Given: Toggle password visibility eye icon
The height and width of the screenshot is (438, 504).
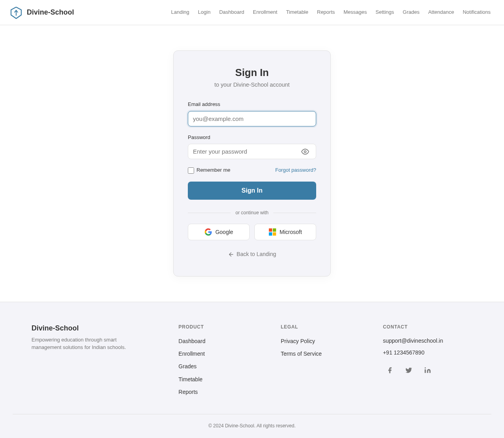Looking at the screenshot, I should point(305,152).
